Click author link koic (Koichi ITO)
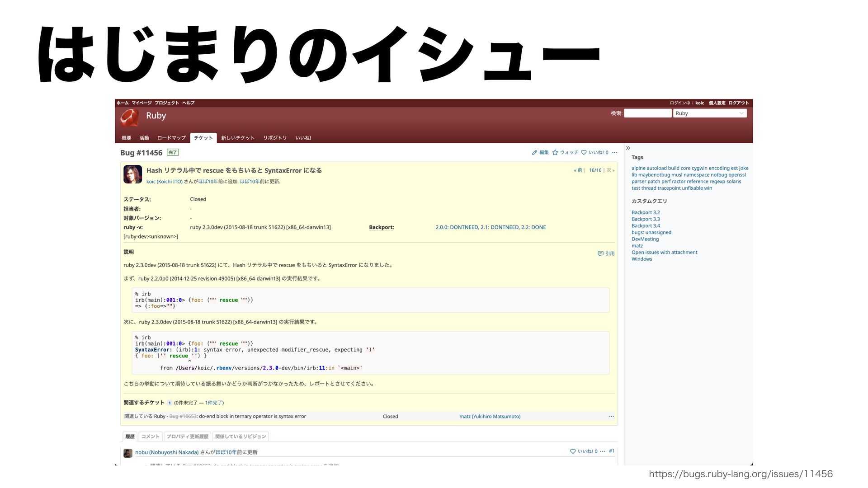 (x=165, y=182)
